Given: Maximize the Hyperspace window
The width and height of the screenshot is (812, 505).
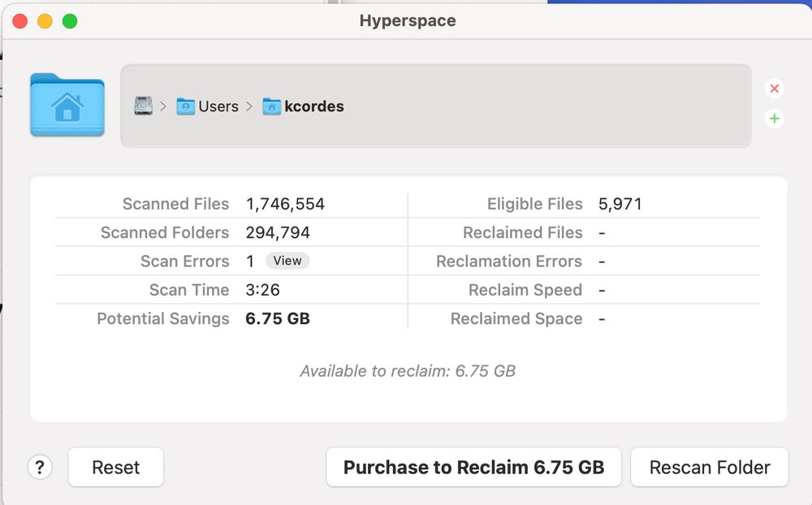Looking at the screenshot, I should coord(70,21).
